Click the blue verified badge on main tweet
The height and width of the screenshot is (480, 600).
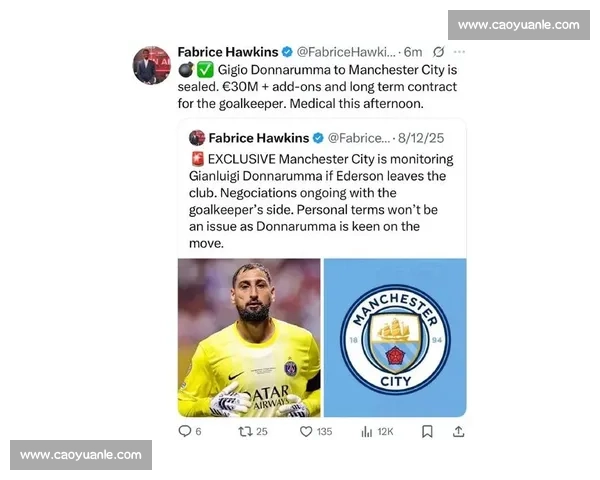(x=287, y=52)
